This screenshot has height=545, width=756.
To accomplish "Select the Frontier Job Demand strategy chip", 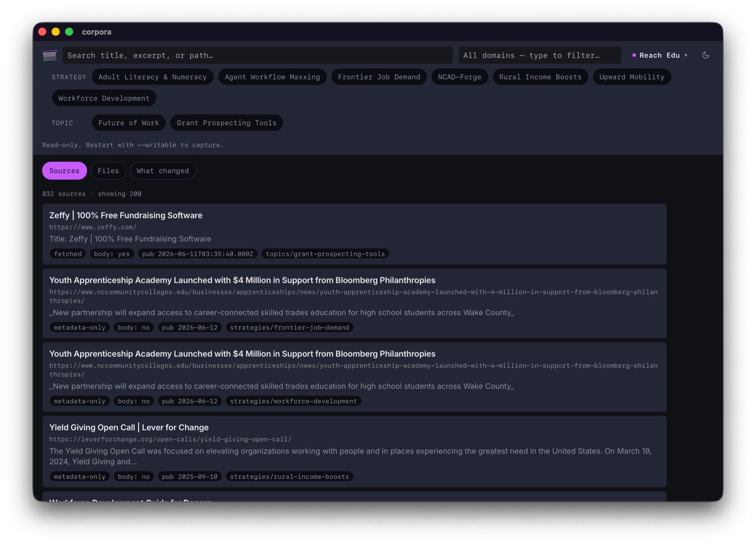I will [x=379, y=77].
